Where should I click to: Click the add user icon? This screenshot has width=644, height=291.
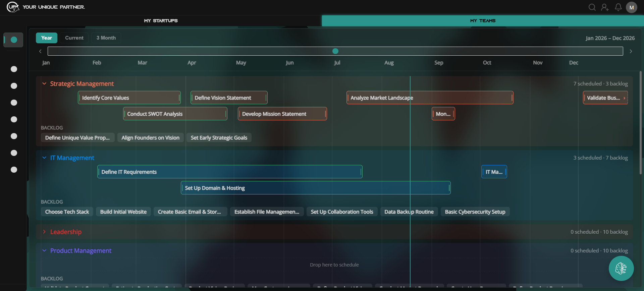605,7
